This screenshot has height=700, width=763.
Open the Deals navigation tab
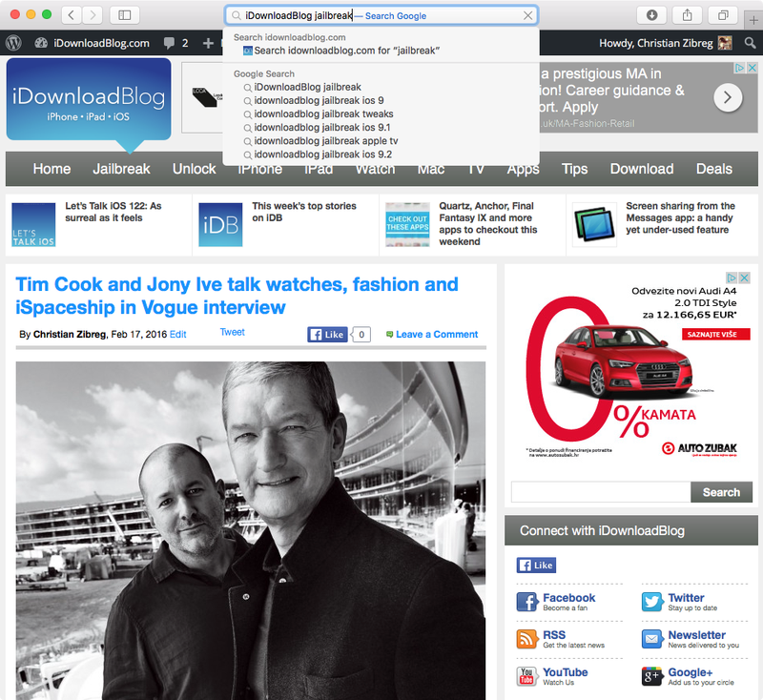713,169
